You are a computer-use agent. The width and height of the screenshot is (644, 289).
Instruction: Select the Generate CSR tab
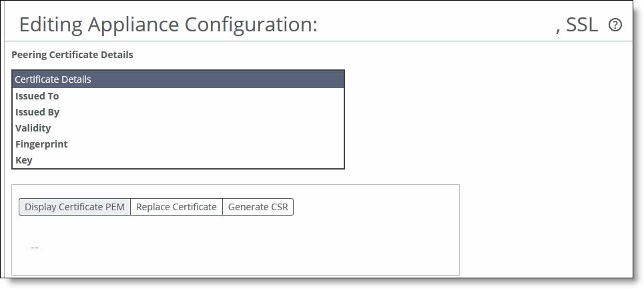pos(258,207)
